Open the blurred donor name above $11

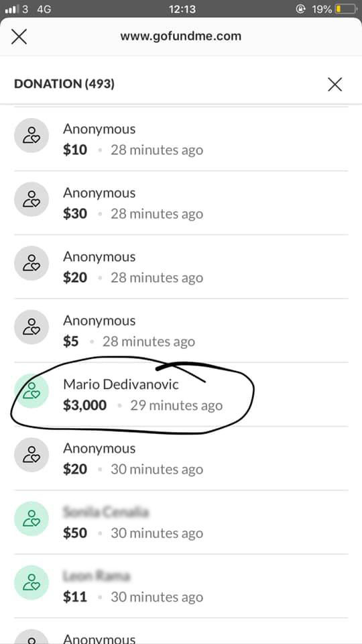coord(97,576)
